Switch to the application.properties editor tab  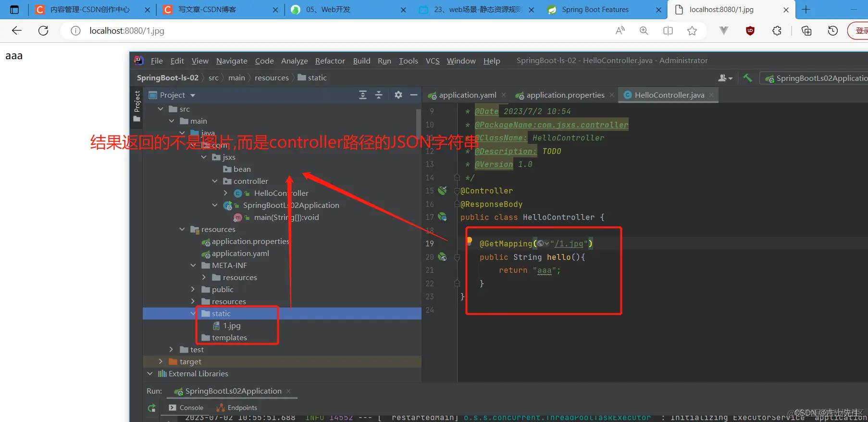[x=565, y=95]
